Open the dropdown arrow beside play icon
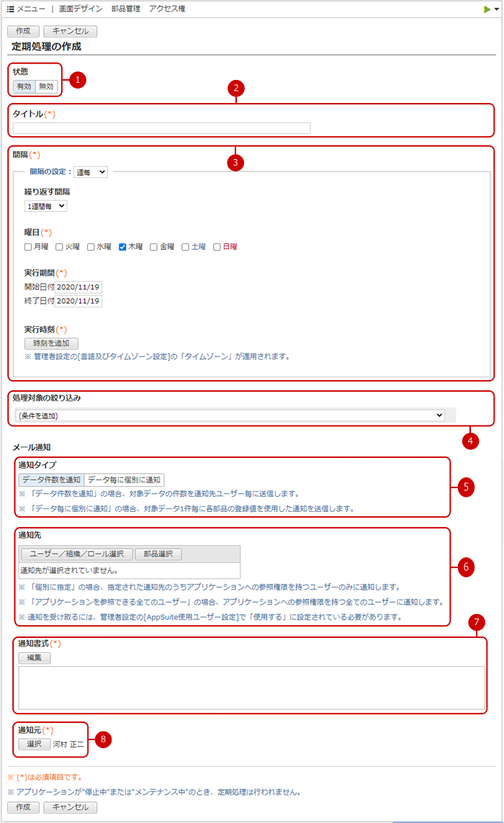This screenshot has width=504, height=823. [497, 9]
